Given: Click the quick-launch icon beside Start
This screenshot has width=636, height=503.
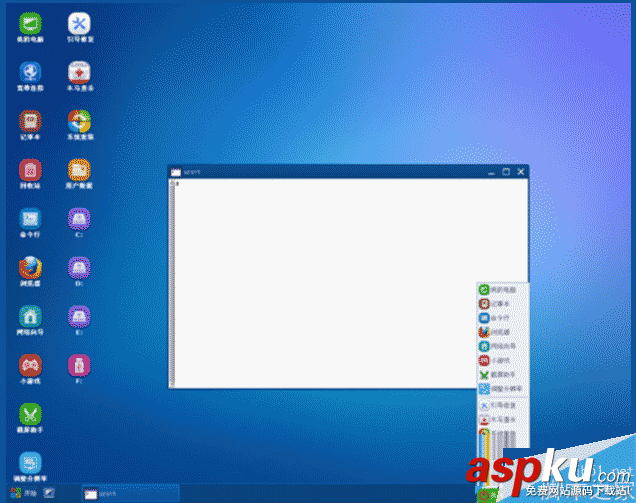Looking at the screenshot, I should 49,493.
